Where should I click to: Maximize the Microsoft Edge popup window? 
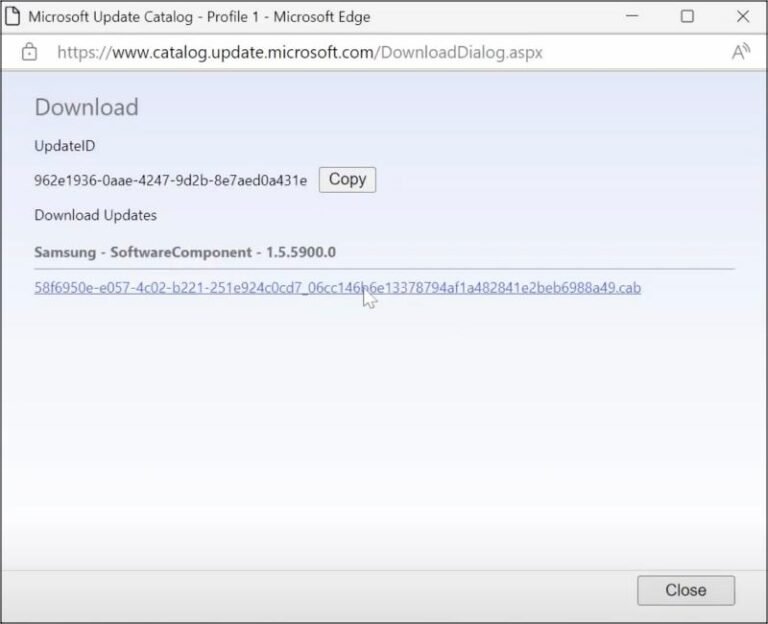click(687, 17)
